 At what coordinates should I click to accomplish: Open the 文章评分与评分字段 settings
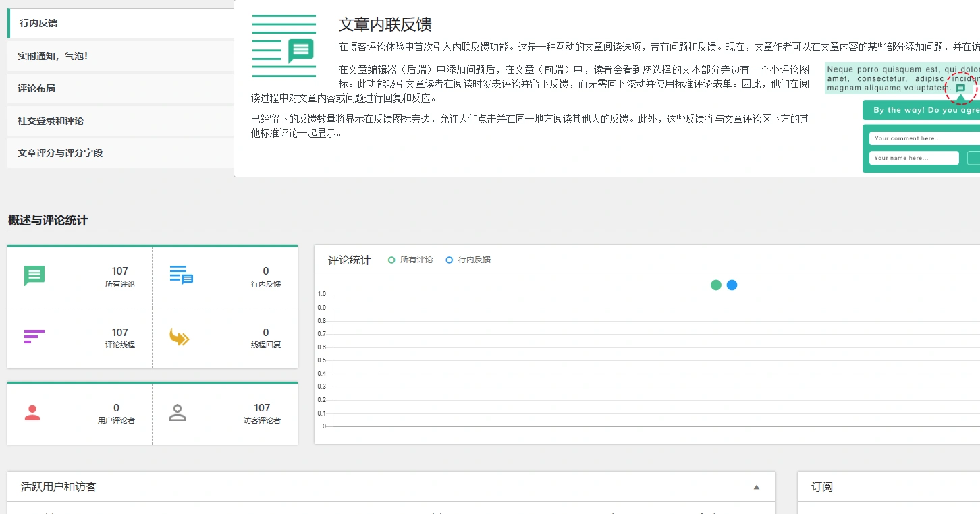pyautogui.click(x=61, y=153)
